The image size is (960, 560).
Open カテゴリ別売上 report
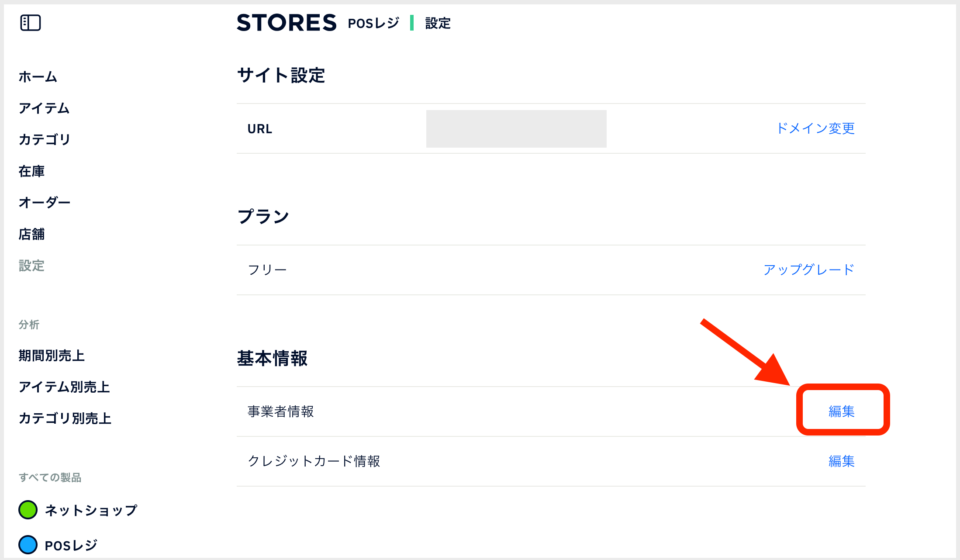pyautogui.click(x=65, y=418)
